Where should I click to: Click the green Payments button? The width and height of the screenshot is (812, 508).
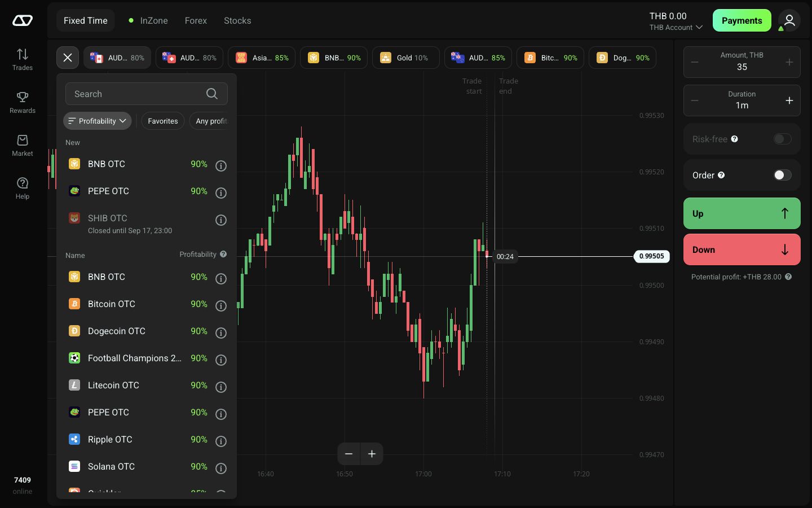pos(742,20)
